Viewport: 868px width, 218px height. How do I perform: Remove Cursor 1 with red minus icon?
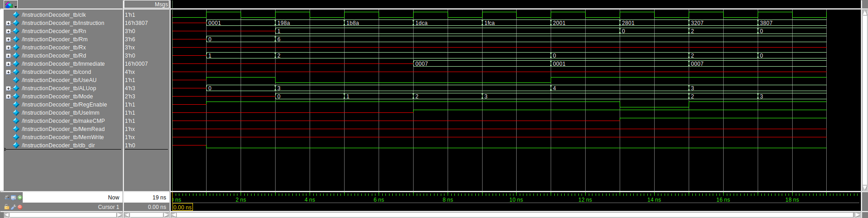(x=20, y=207)
